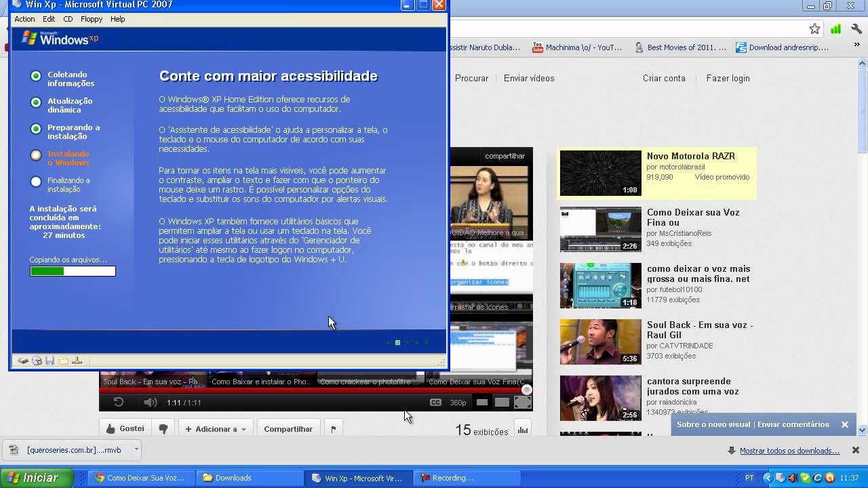Open the 'Machinima \o/ - YouT...' bookmark
The image size is (868, 488).
pyautogui.click(x=577, y=47)
